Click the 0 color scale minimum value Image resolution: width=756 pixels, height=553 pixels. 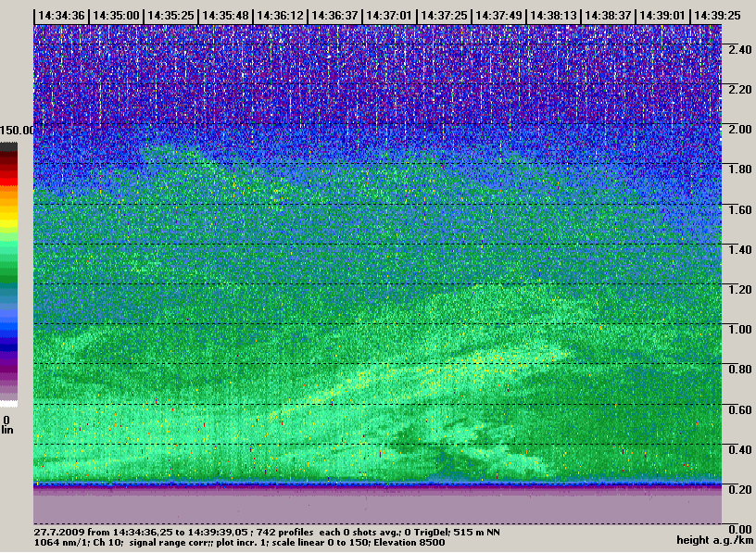[x=6, y=421]
